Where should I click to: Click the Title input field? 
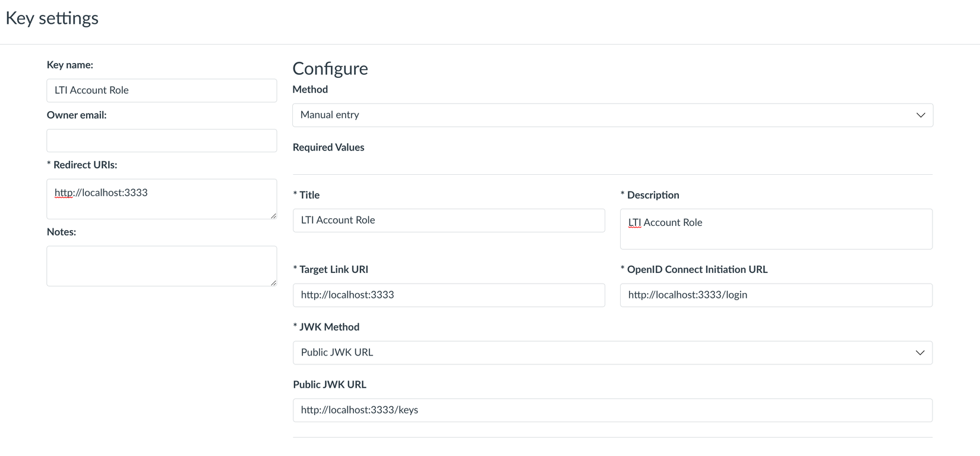(x=448, y=221)
